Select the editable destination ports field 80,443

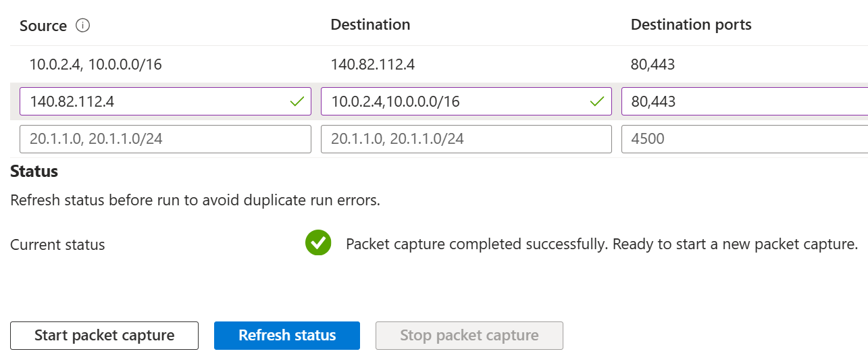tap(743, 101)
